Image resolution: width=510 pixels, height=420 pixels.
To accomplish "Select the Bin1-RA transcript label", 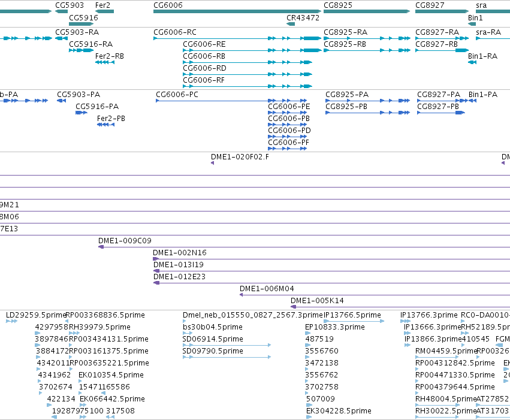I will [x=482, y=56].
